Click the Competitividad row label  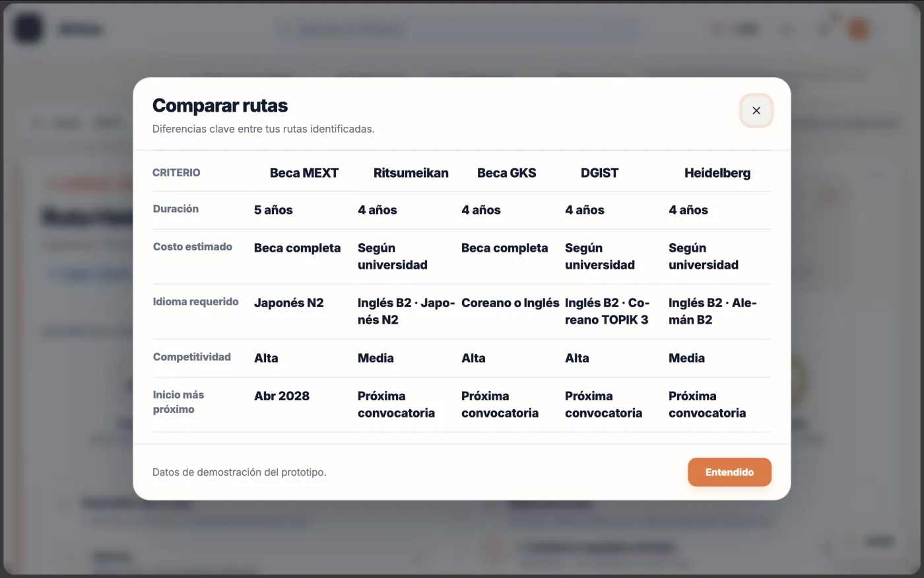[192, 357]
